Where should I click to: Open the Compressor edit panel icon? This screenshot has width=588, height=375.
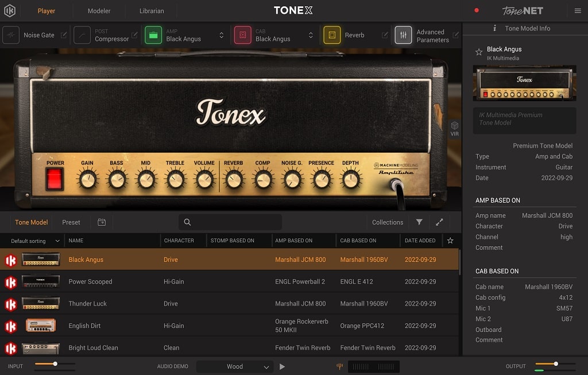click(x=134, y=35)
